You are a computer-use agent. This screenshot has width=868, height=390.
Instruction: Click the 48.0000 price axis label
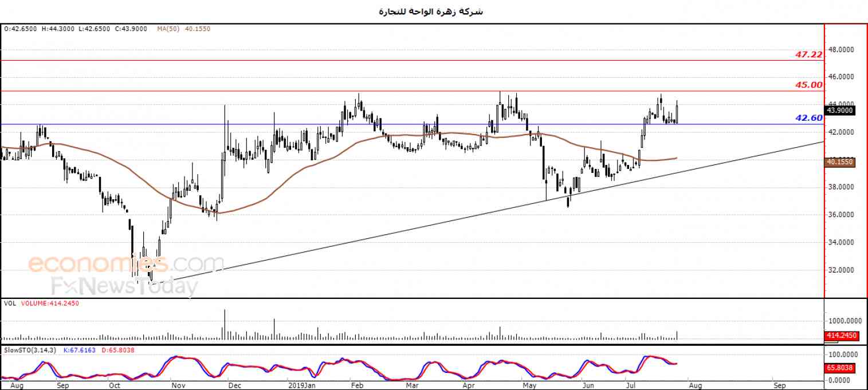(842, 50)
